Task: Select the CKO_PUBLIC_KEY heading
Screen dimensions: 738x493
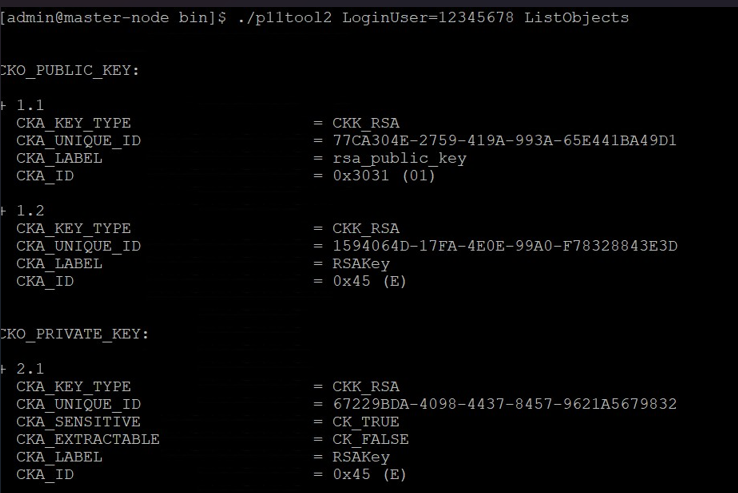Action: click(70, 71)
